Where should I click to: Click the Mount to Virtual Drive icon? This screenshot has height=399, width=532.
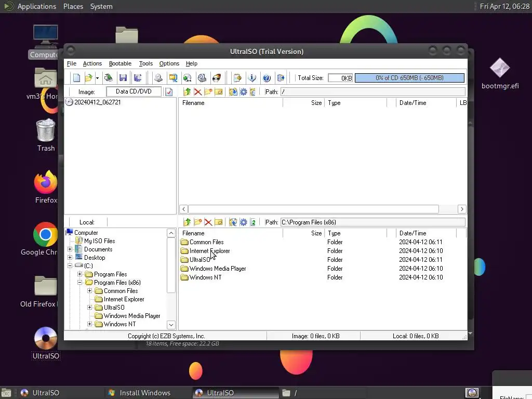coord(202,78)
